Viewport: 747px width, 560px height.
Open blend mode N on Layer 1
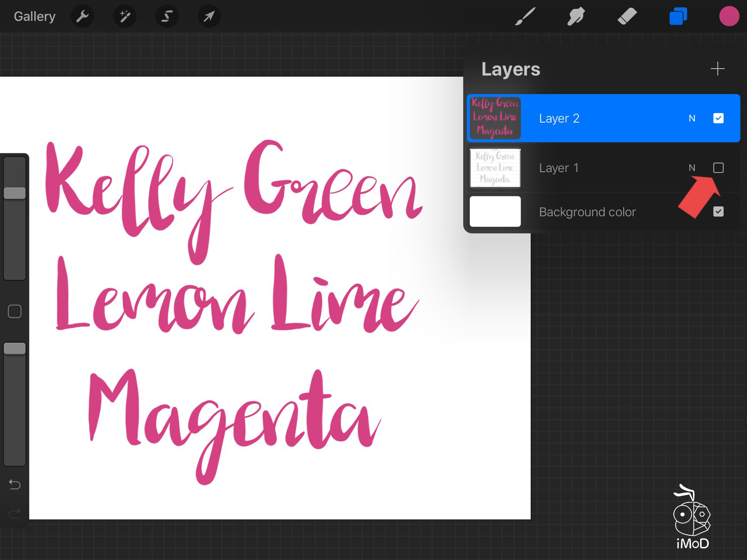pos(692,168)
